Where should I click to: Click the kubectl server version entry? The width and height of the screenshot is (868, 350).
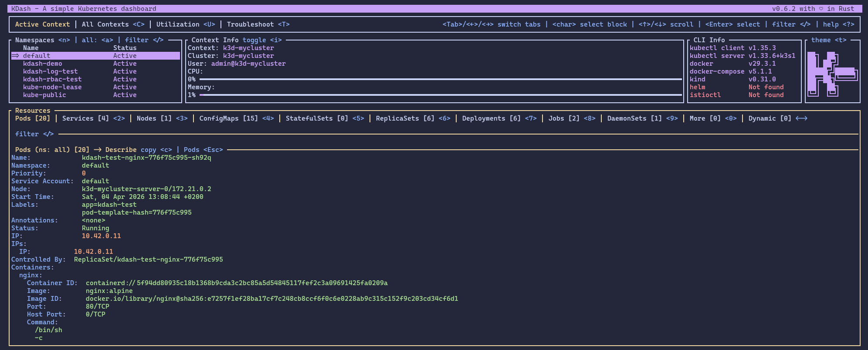pyautogui.click(x=743, y=56)
